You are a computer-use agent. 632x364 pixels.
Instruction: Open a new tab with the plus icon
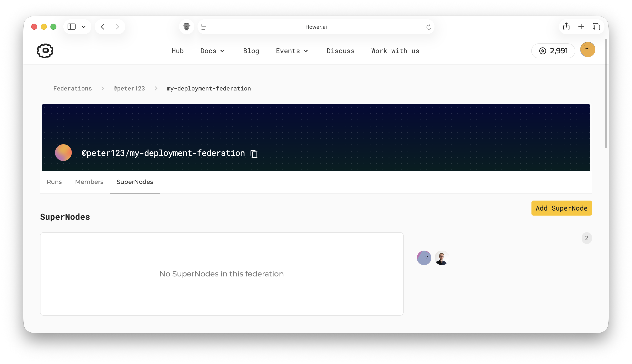click(x=581, y=26)
